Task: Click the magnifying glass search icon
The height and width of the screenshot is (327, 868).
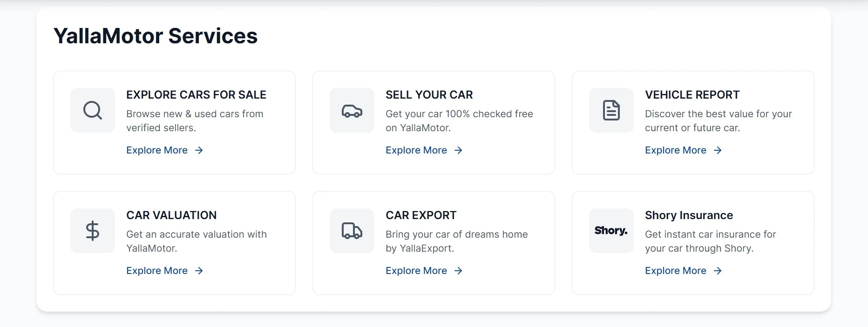Action: [92, 110]
